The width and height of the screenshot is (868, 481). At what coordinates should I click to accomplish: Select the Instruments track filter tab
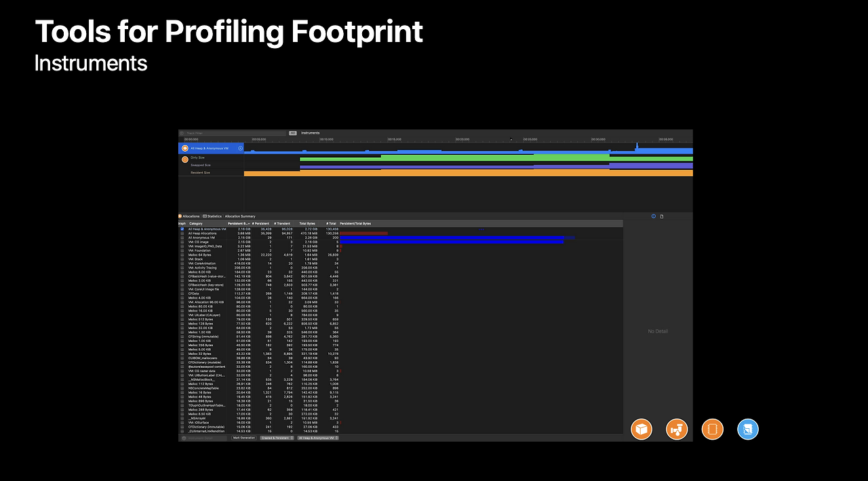(x=310, y=133)
